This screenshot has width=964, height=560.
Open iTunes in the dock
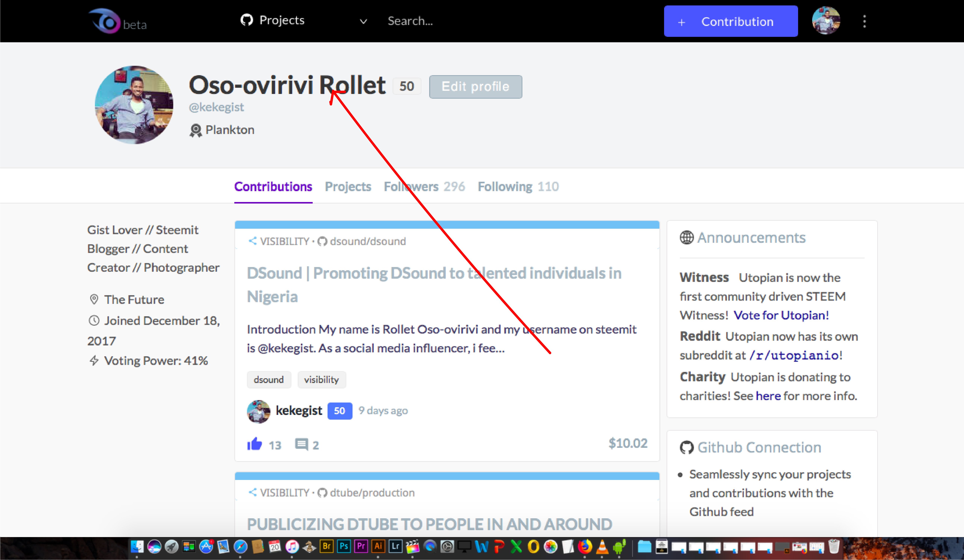[x=292, y=547]
